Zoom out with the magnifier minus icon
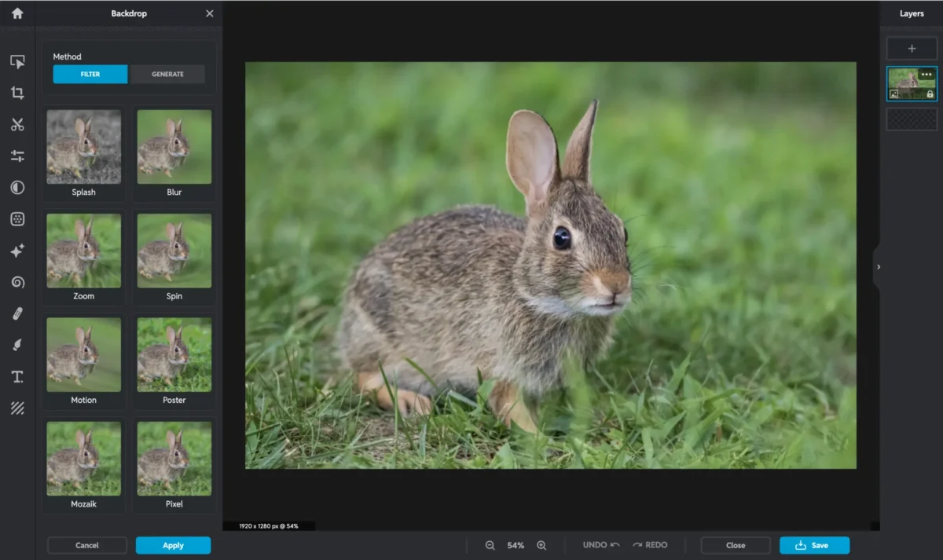The width and height of the screenshot is (943, 560). [x=490, y=545]
